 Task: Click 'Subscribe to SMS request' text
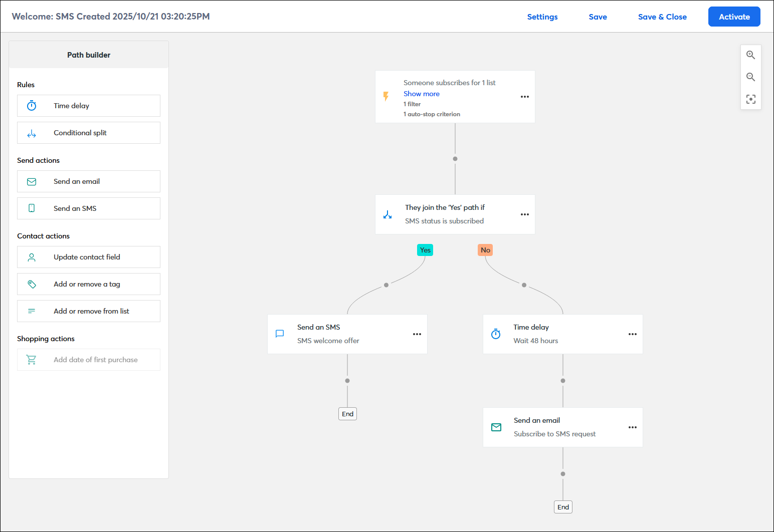[x=554, y=434]
